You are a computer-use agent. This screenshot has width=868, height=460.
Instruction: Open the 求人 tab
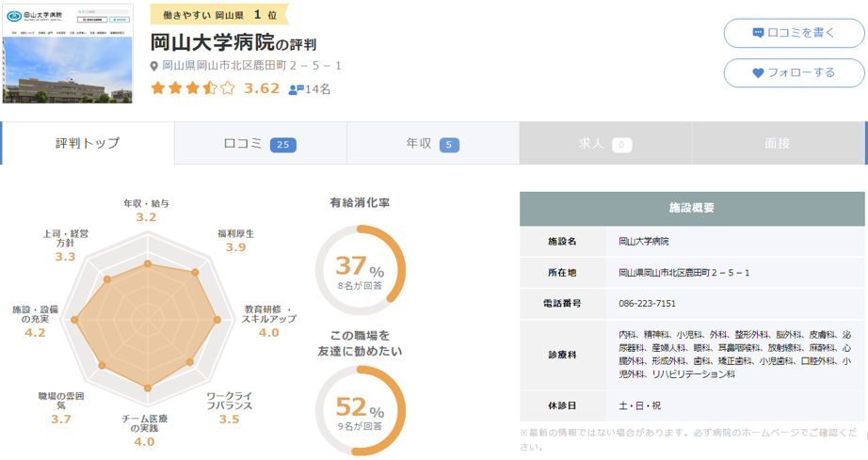coord(605,144)
